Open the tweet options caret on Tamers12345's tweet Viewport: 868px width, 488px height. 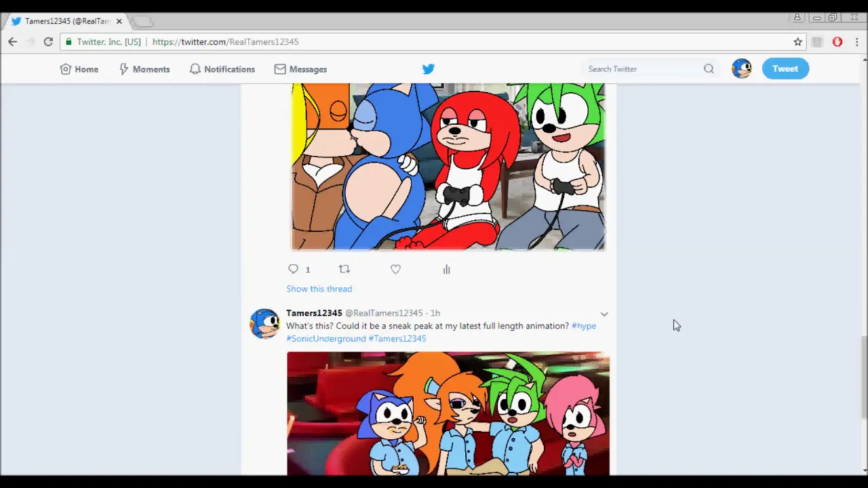click(604, 313)
